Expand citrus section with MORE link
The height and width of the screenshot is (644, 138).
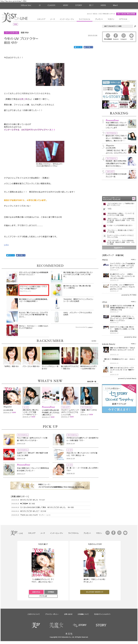pyautogui.click(x=134, y=302)
